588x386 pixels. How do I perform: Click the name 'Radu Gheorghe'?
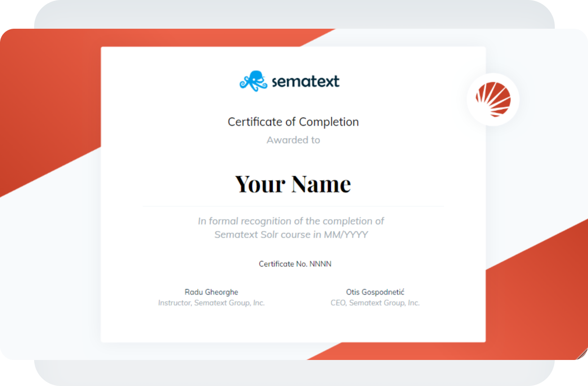click(211, 292)
